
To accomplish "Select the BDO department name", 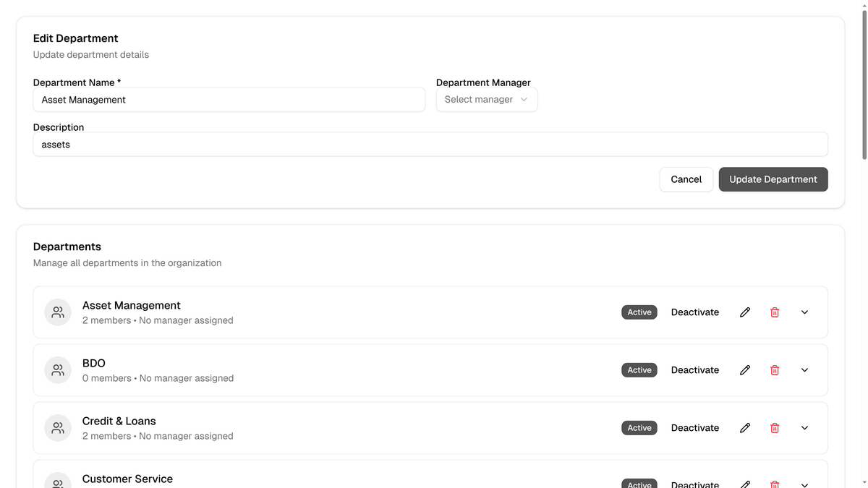I will (x=94, y=363).
